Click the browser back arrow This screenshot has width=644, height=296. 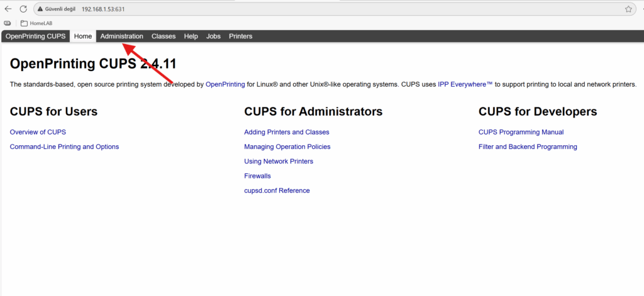8,9
